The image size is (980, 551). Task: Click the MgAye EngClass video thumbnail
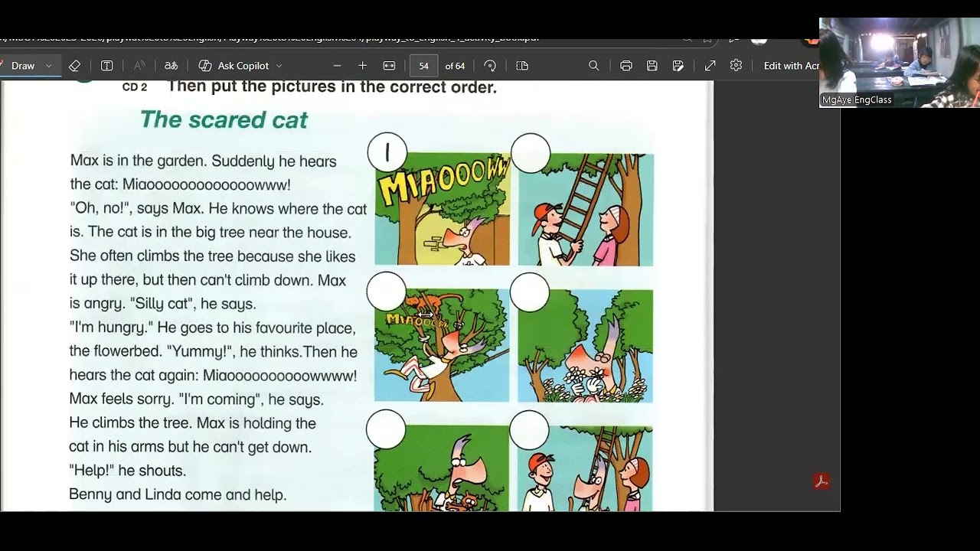tap(900, 63)
